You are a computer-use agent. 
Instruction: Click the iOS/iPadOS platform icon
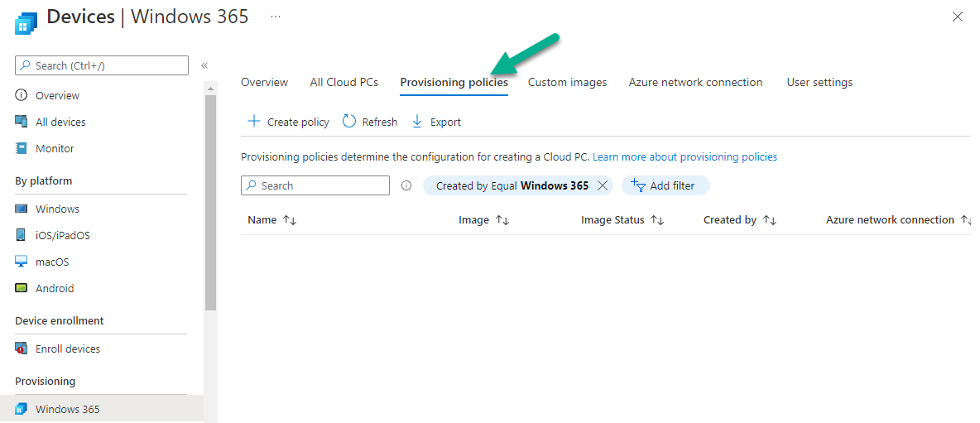(22, 236)
